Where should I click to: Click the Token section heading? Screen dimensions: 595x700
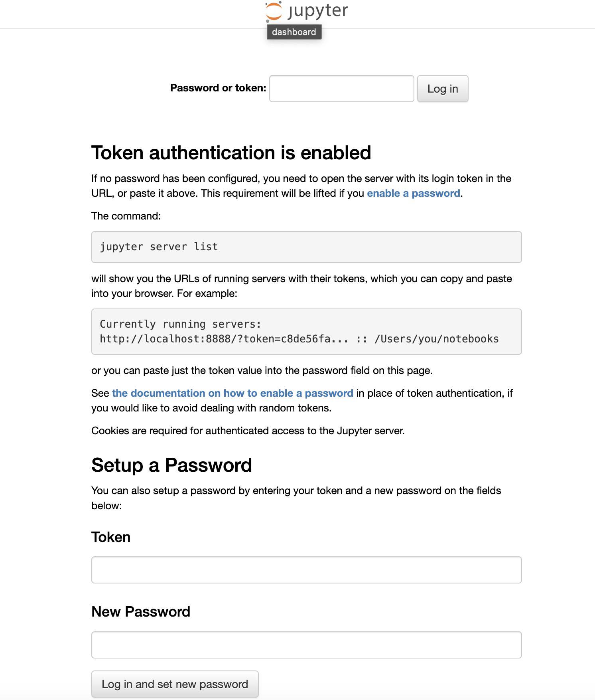pos(110,537)
